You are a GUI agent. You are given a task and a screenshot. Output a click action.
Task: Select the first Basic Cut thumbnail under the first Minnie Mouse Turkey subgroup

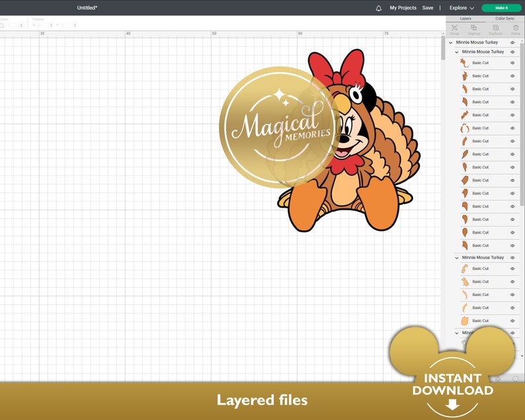[464, 63]
